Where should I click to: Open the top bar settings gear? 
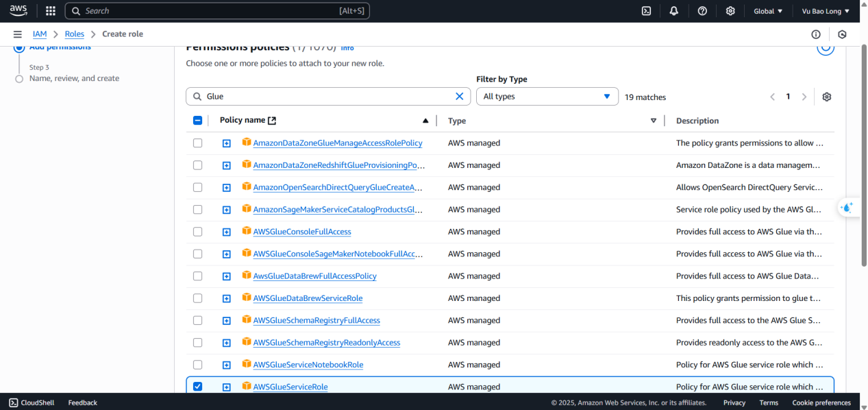(730, 11)
